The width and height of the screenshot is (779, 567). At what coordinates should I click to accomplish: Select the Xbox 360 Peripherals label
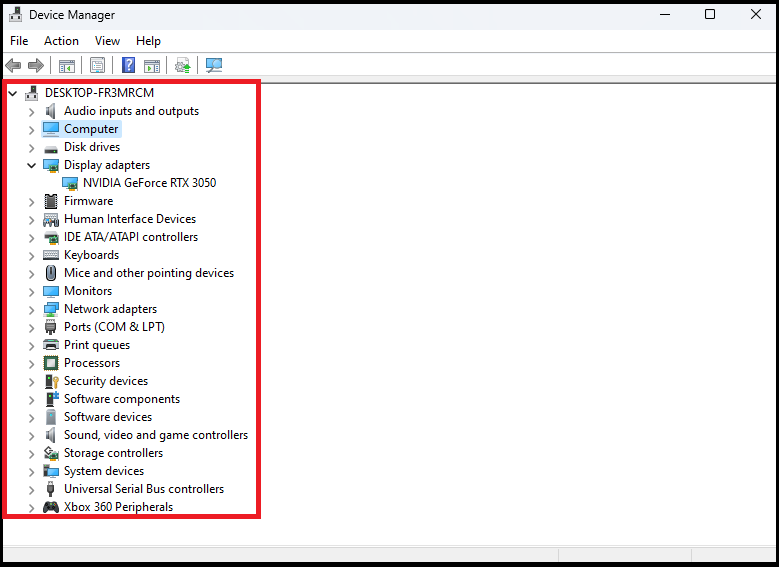(118, 507)
